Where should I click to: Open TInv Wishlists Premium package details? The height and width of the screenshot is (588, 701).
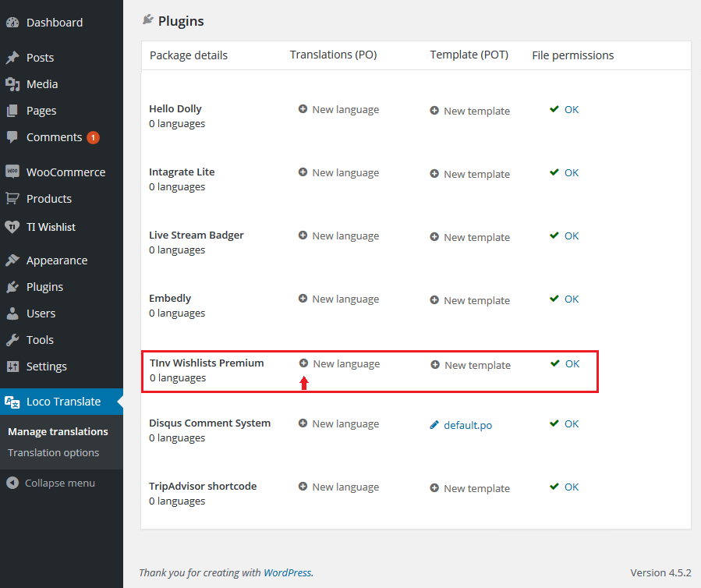tap(207, 363)
